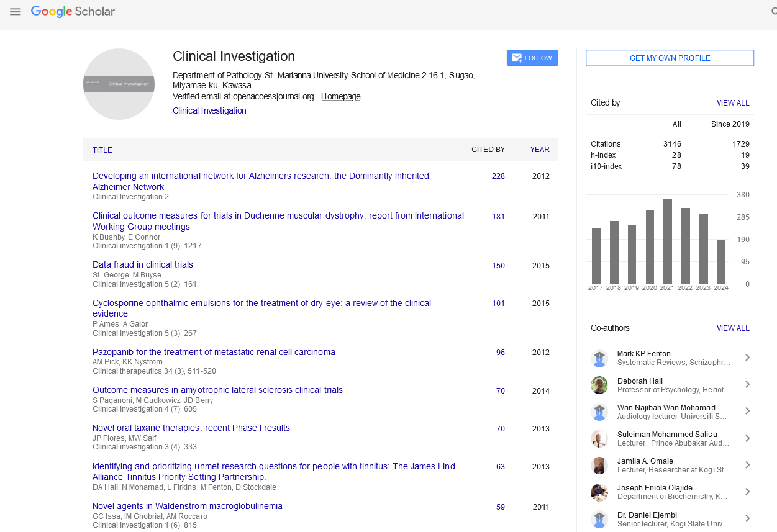Open the Homepage link
Screen dimensions: 777x532
(340, 96)
